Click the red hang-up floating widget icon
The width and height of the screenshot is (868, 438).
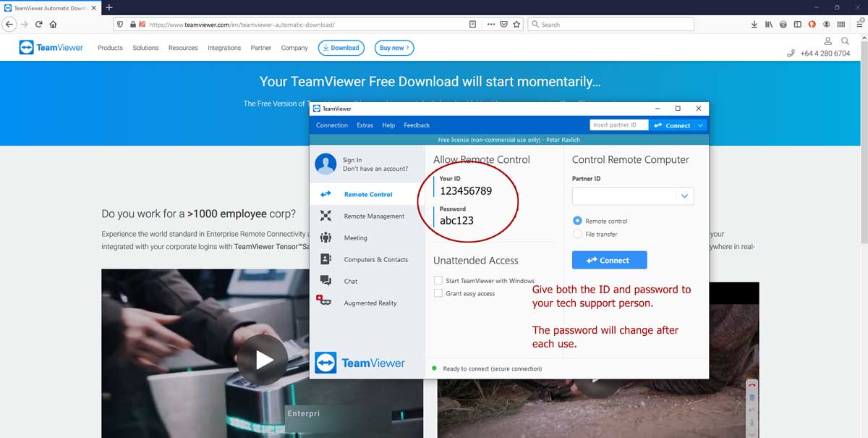click(752, 386)
